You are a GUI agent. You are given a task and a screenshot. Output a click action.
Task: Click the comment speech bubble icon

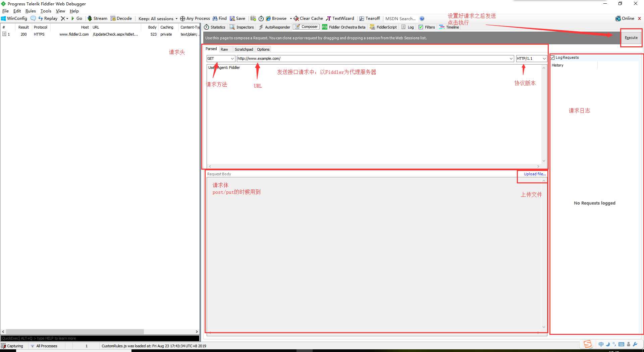[33, 18]
